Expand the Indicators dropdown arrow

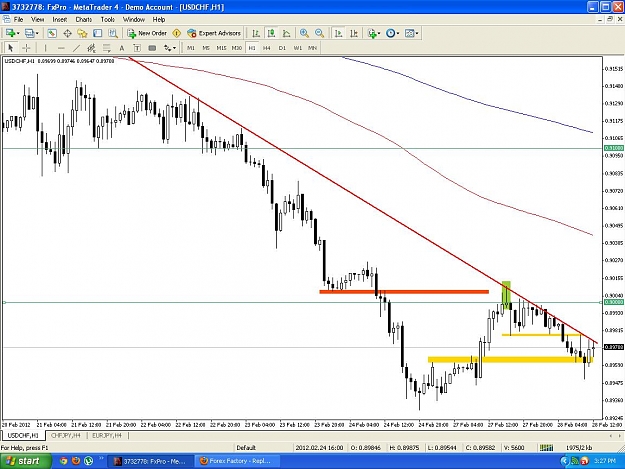pos(379,33)
